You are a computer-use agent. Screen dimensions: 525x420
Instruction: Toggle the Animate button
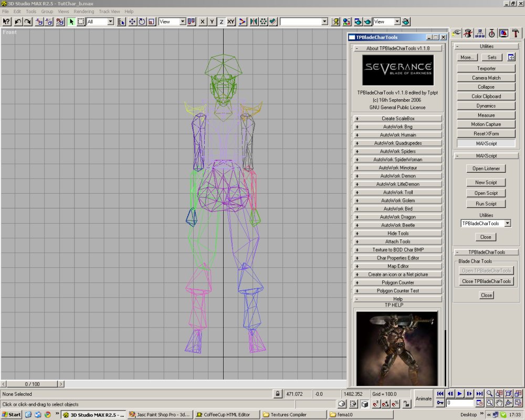click(424, 398)
